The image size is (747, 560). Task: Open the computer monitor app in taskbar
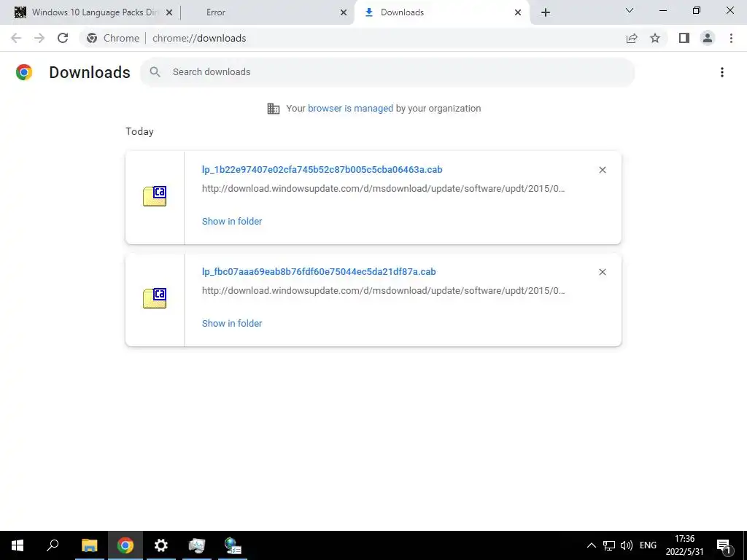coord(197,545)
